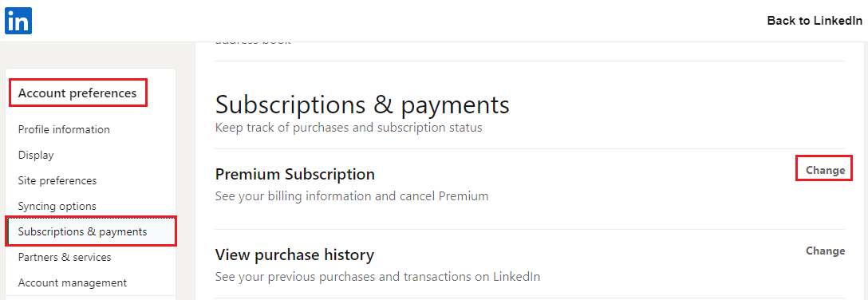Go back via Back to LinkedIn link

[815, 21]
